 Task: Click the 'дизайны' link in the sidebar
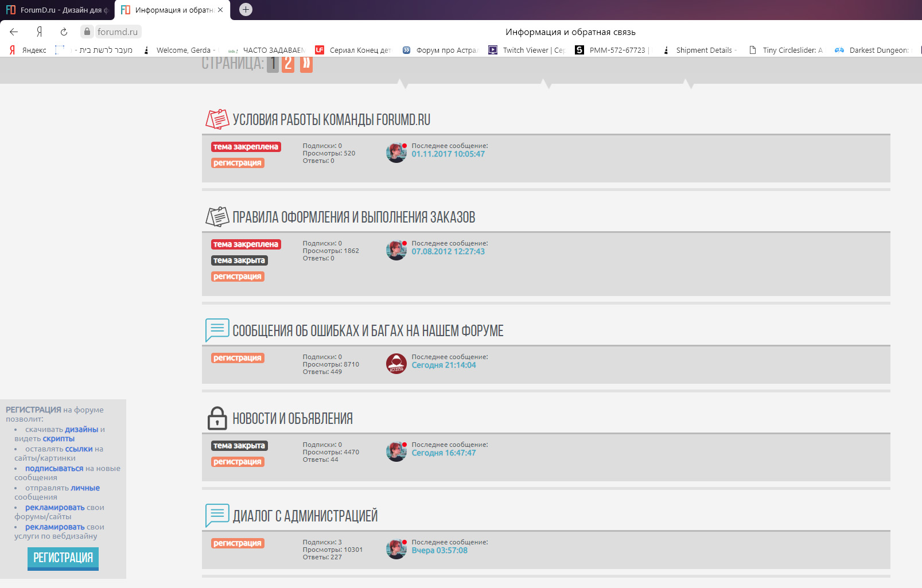tap(81, 430)
